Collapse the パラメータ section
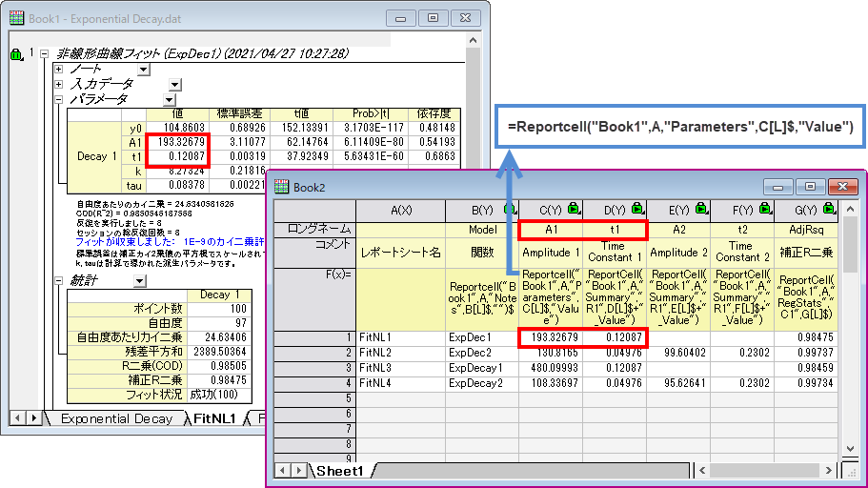Viewport: 868px width, 488px height. (59, 100)
